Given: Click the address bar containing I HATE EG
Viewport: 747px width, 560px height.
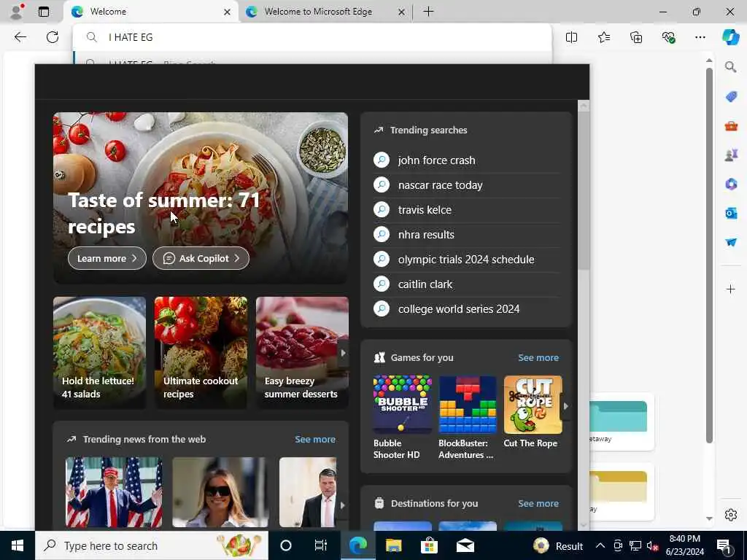Looking at the screenshot, I should (312, 37).
